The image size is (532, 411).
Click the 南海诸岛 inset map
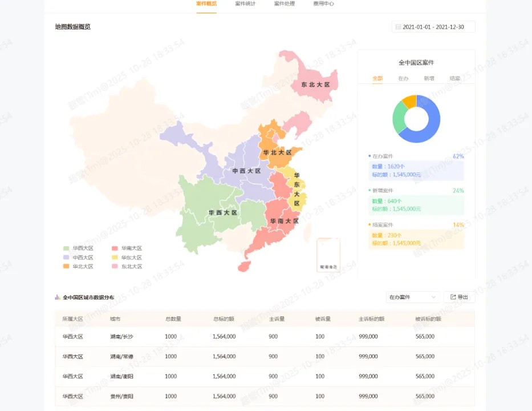click(x=327, y=254)
